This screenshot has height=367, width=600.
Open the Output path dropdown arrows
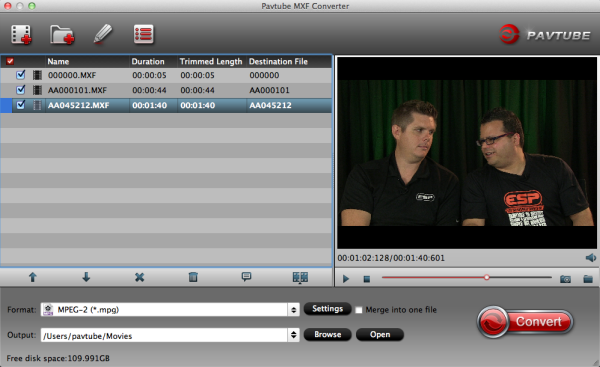(x=293, y=335)
